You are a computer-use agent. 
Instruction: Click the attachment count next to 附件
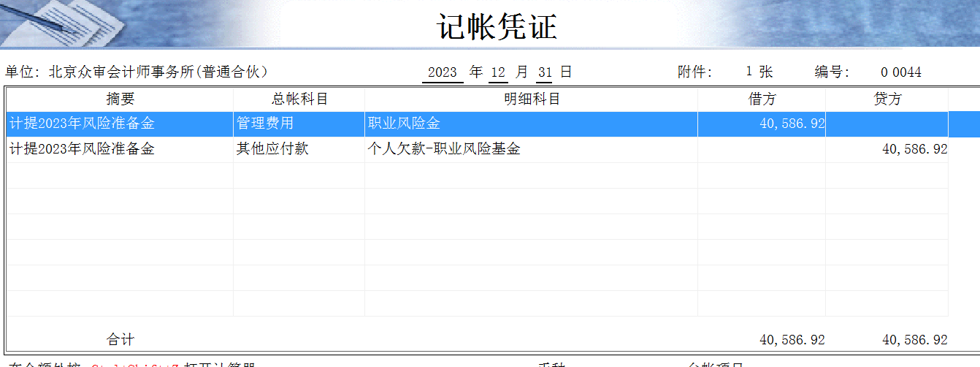[749, 72]
